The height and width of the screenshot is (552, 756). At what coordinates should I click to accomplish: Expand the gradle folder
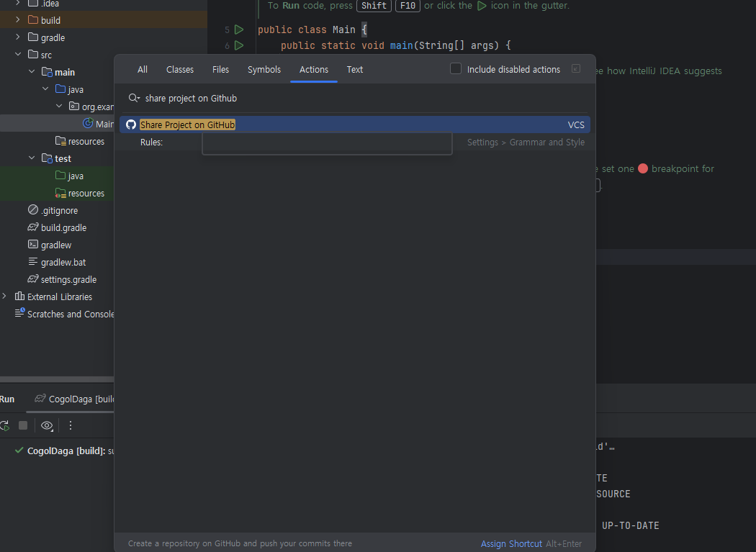(x=18, y=37)
